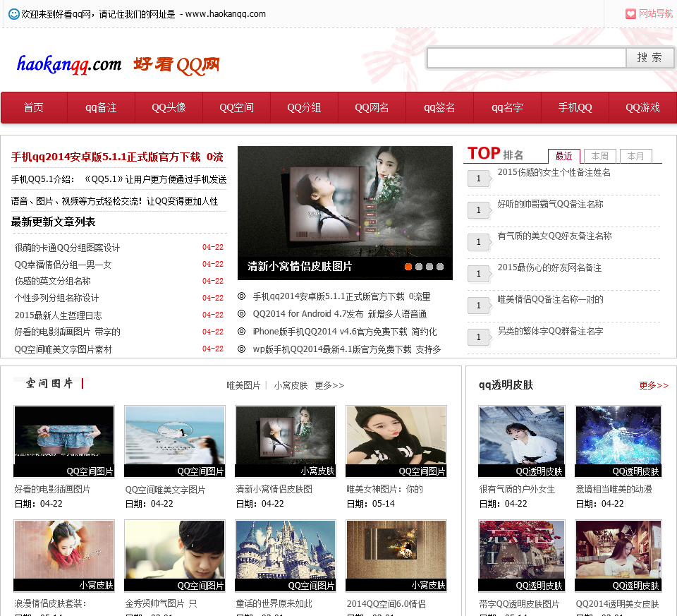Open the qq备注 menu item
677x616 pixels.
click(101, 107)
